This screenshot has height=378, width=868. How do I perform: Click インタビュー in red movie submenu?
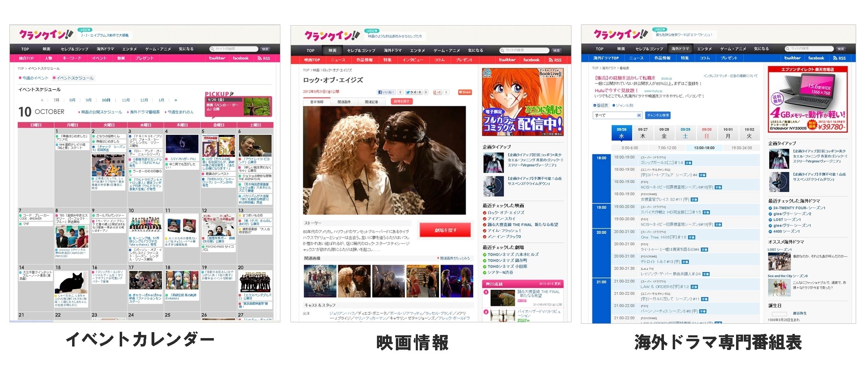(413, 60)
